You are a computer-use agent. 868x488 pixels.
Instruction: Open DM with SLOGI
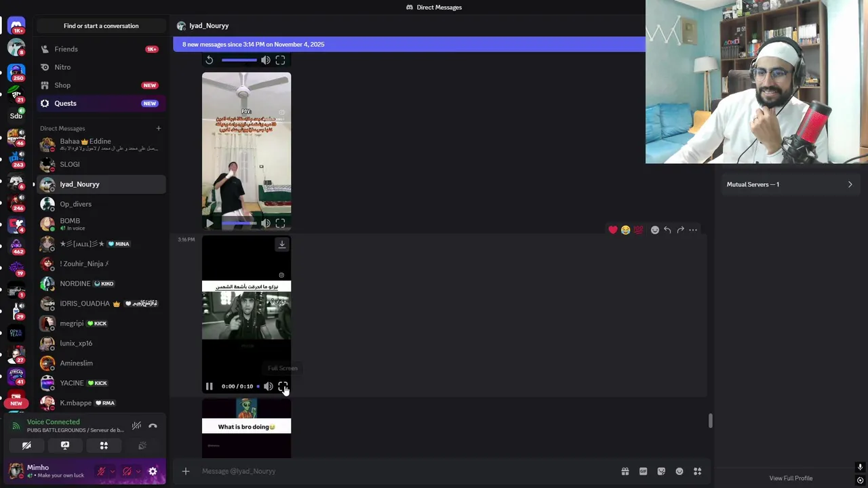coord(101,164)
